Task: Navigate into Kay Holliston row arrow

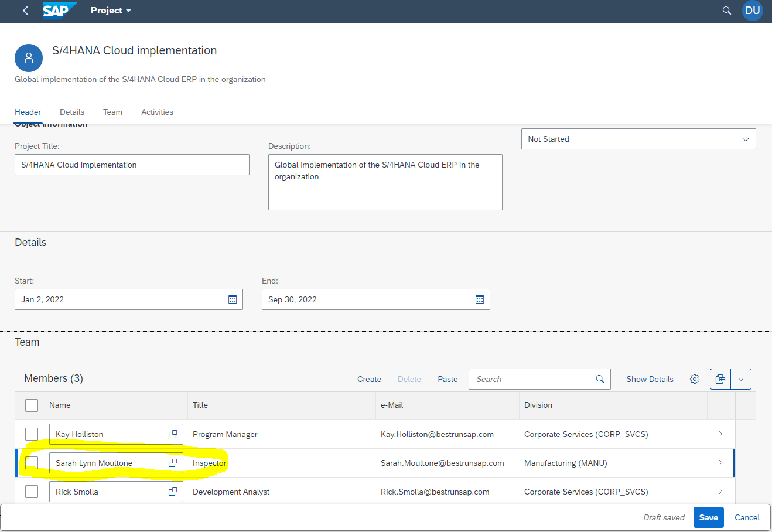Action: tap(720, 434)
